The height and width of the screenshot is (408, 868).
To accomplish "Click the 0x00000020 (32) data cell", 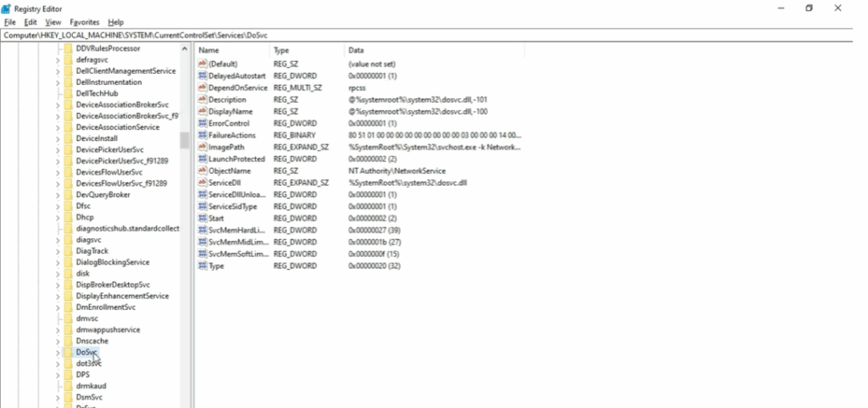I will (374, 265).
